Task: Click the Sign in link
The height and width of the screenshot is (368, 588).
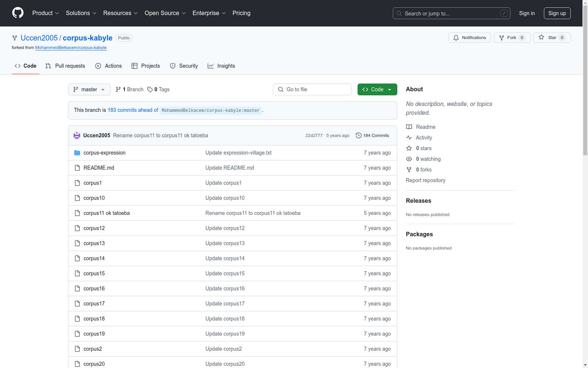Action: [x=527, y=13]
